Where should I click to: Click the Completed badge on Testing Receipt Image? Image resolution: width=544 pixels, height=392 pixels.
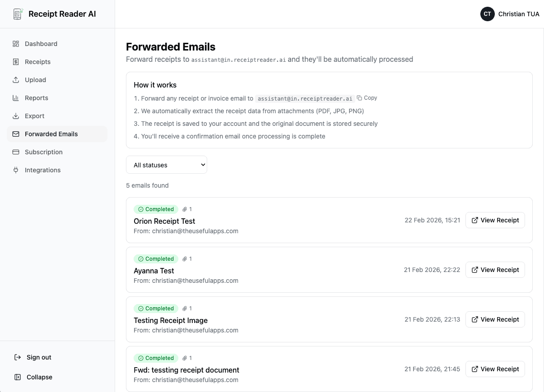click(156, 308)
